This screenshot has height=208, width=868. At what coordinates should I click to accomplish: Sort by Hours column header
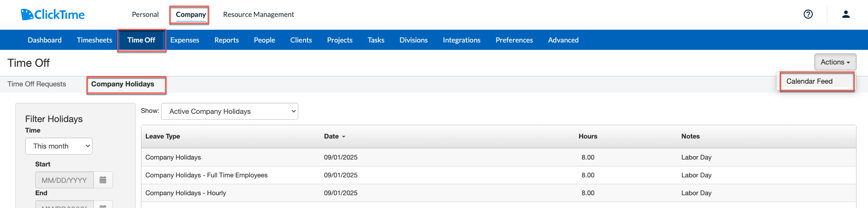click(x=588, y=136)
